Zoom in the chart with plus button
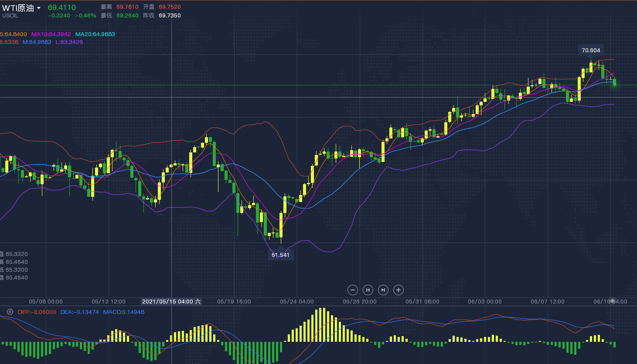637x364 pixels. (x=399, y=290)
